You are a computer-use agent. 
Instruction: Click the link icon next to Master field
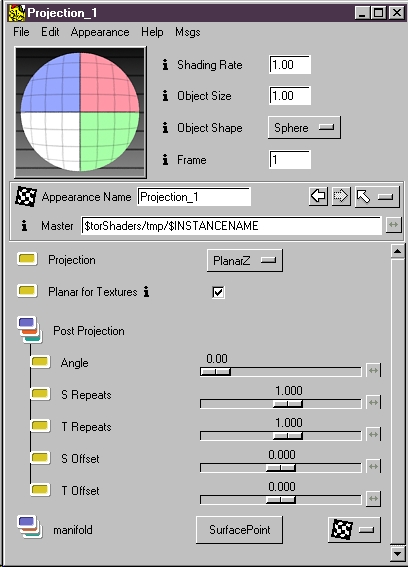click(394, 225)
